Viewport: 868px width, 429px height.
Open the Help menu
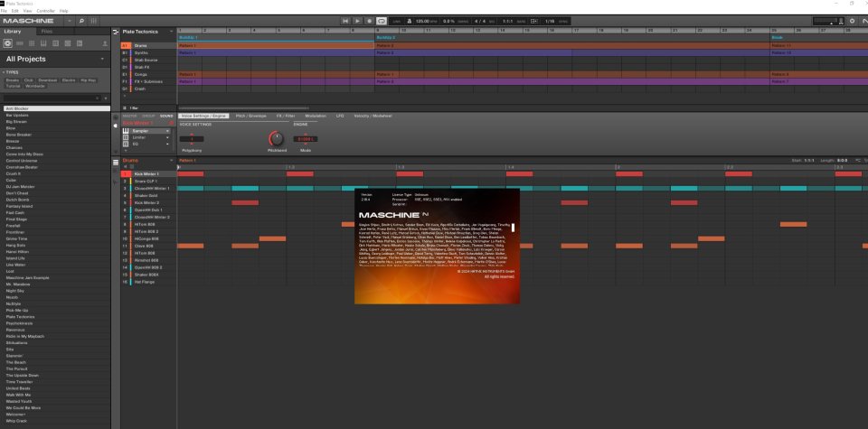63,11
